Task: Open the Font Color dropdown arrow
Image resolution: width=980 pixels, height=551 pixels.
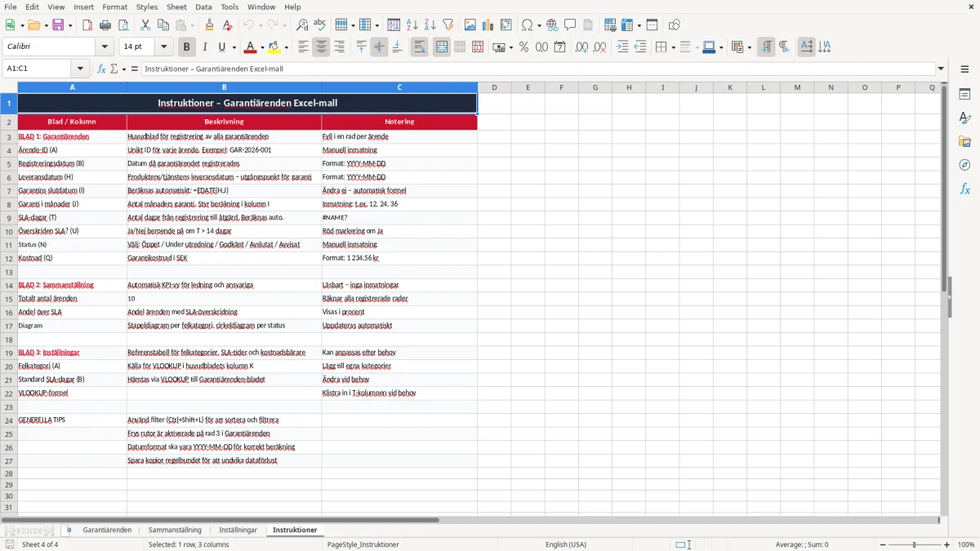Action: coord(262,47)
